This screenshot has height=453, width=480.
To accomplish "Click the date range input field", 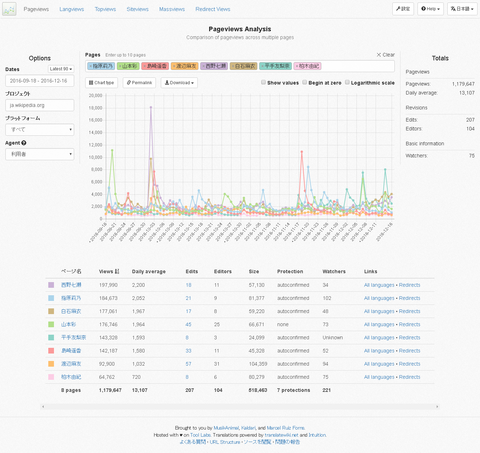I will [40, 81].
